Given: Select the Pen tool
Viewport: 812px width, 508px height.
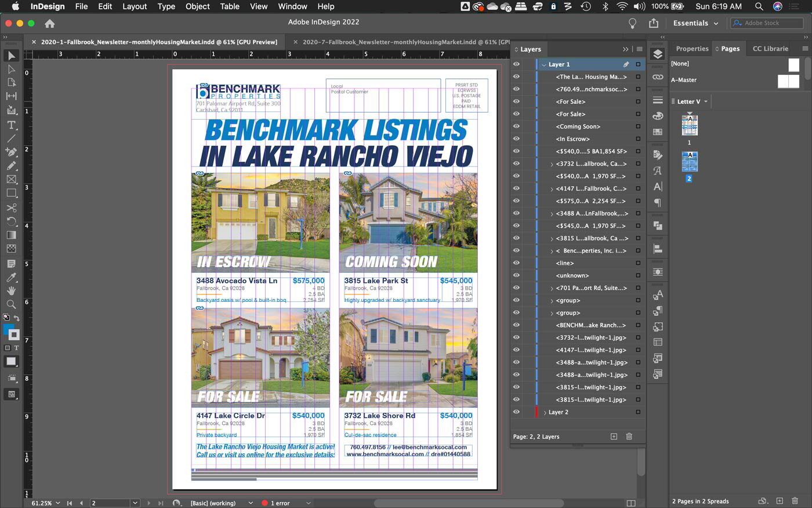Looking at the screenshot, I should click(11, 152).
